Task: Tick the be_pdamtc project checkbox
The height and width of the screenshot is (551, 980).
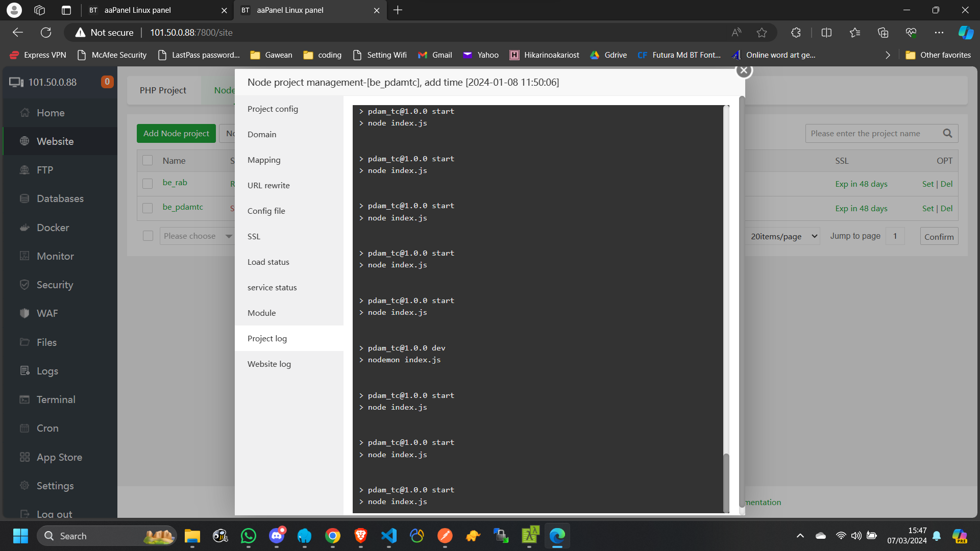Action: 148,208
